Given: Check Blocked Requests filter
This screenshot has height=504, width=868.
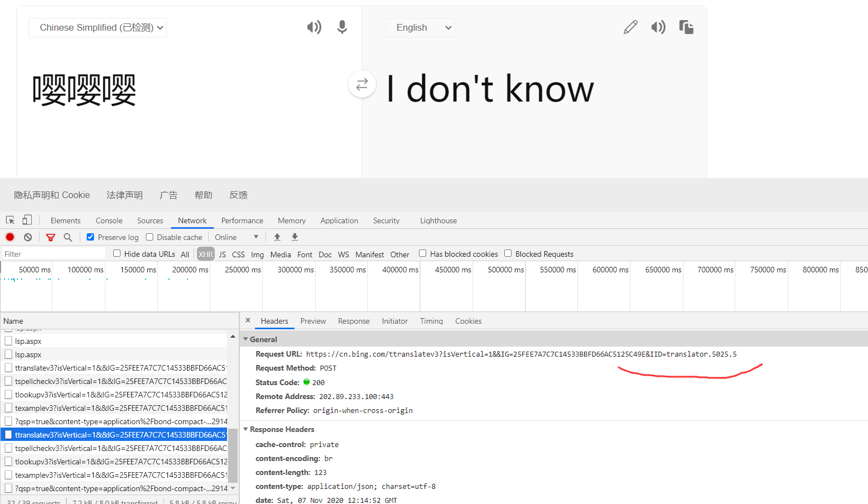Looking at the screenshot, I should point(508,253).
